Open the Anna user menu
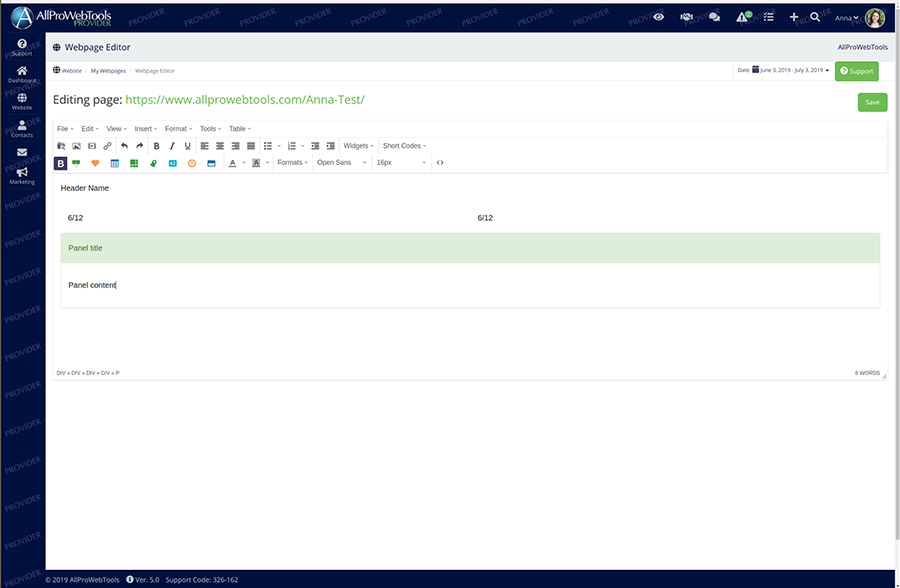This screenshot has width=900, height=588. (847, 18)
